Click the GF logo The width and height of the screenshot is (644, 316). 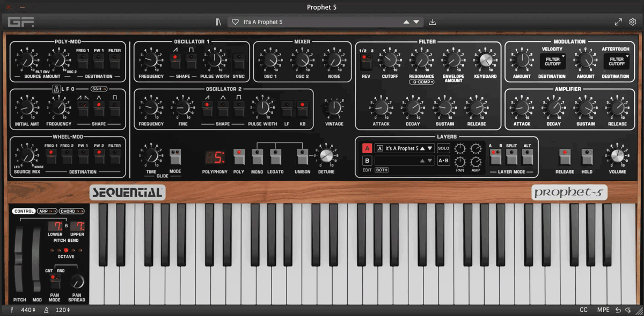click(x=20, y=22)
